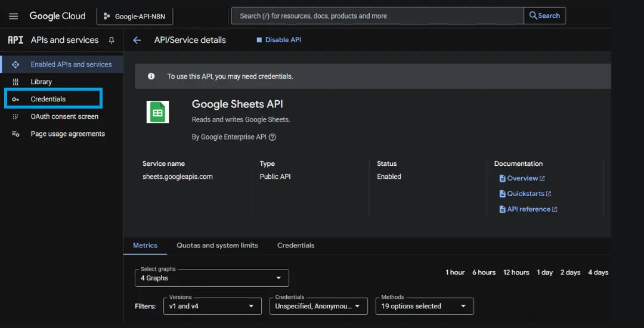Select the 4 days time range

[x=598, y=273]
